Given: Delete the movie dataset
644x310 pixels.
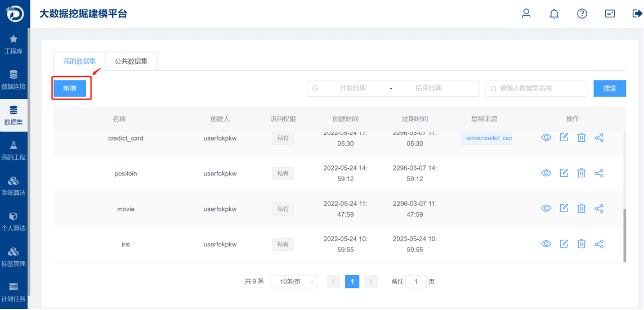Looking at the screenshot, I should coord(582,209).
